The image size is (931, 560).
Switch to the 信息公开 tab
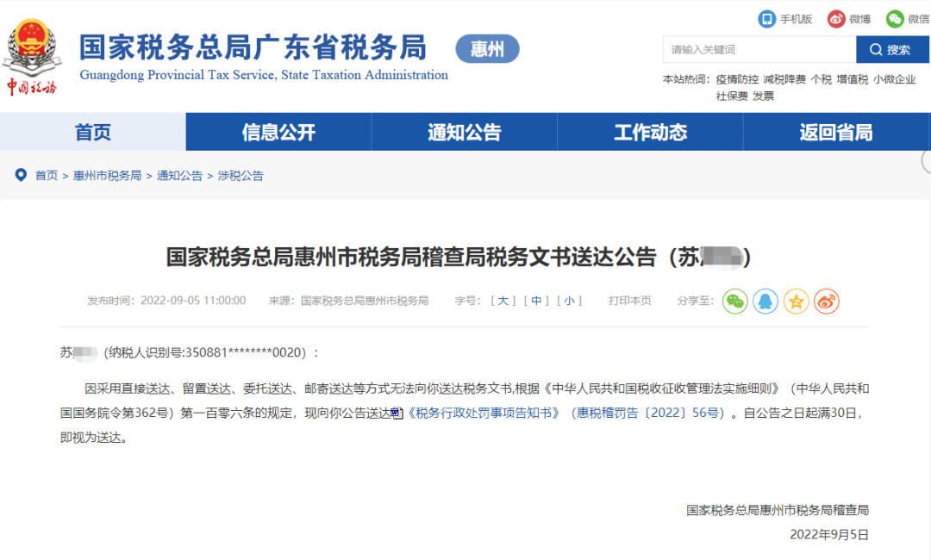click(278, 132)
